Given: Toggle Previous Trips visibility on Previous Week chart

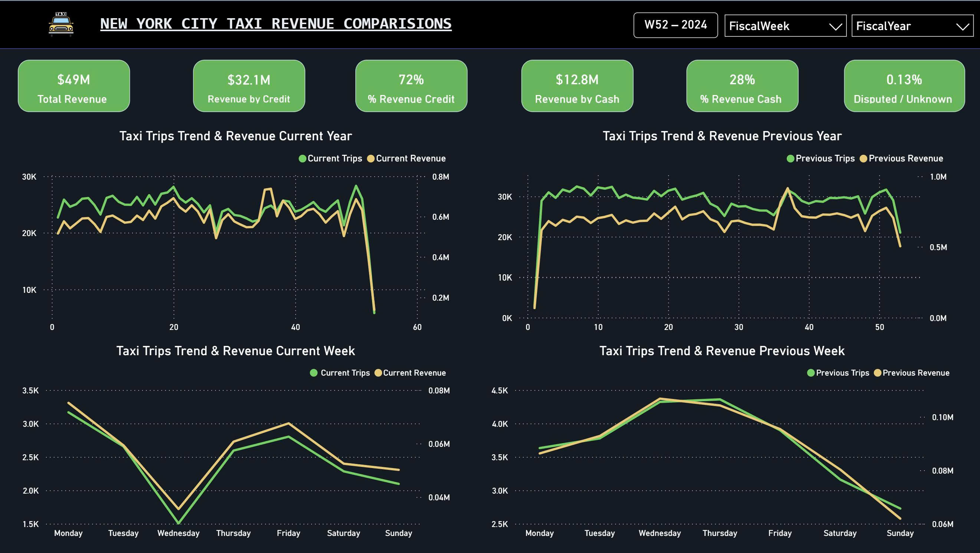Looking at the screenshot, I should click(x=810, y=373).
